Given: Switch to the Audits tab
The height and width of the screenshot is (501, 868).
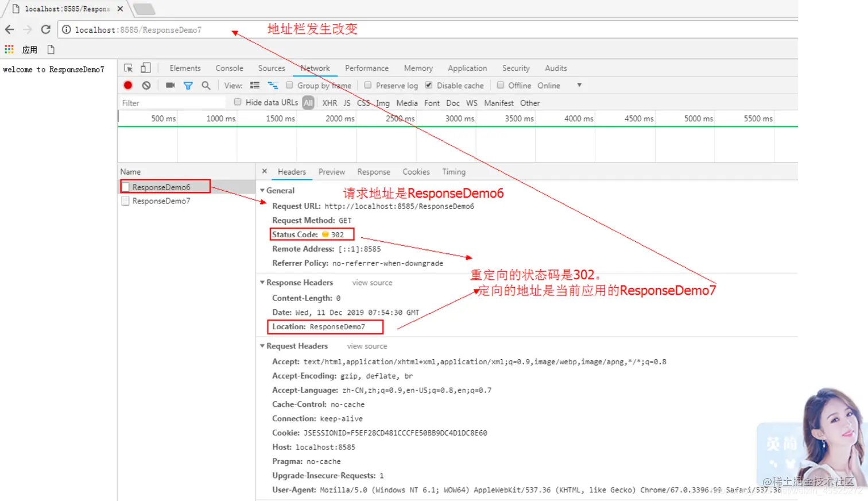Looking at the screenshot, I should pos(556,68).
